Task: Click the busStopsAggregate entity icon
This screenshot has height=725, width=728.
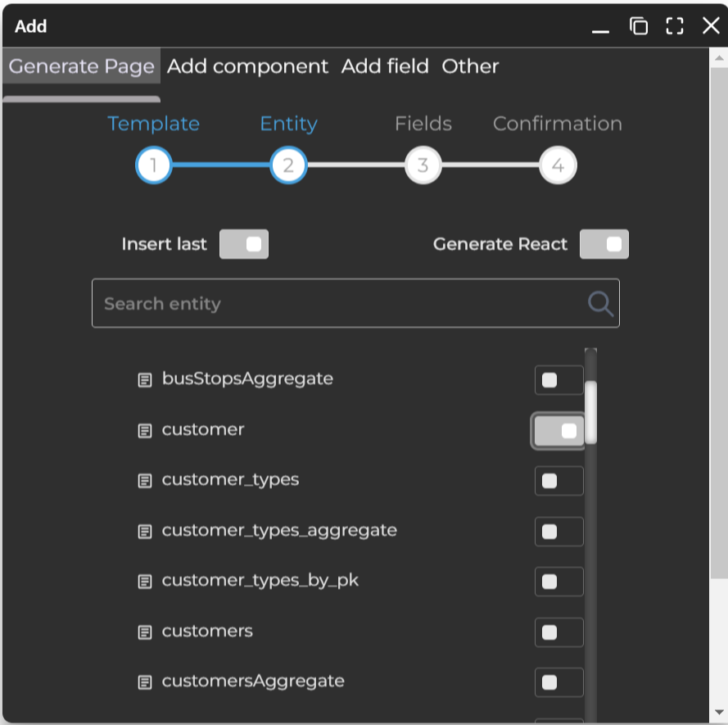Action: (145, 380)
